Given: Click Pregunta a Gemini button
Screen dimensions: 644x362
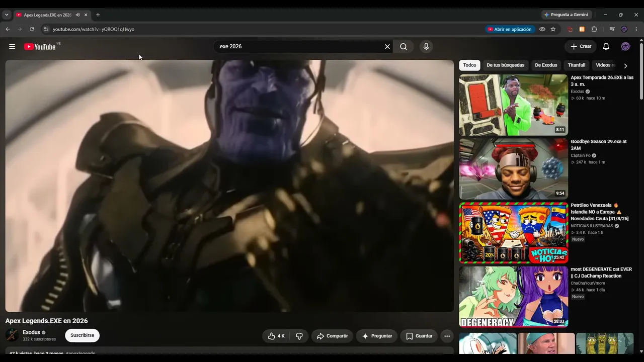Looking at the screenshot, I should pyautogui.click(x=566, y=15).
